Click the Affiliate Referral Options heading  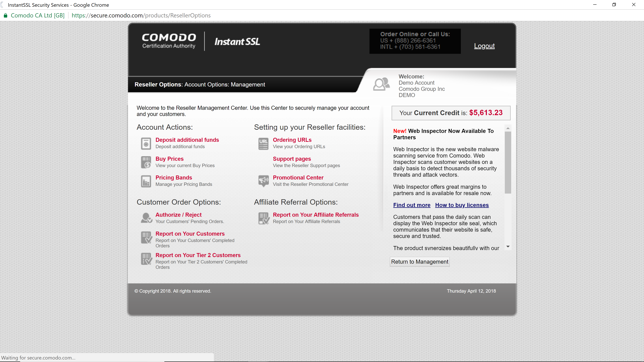pyautogui.click(x=296, y=202)
